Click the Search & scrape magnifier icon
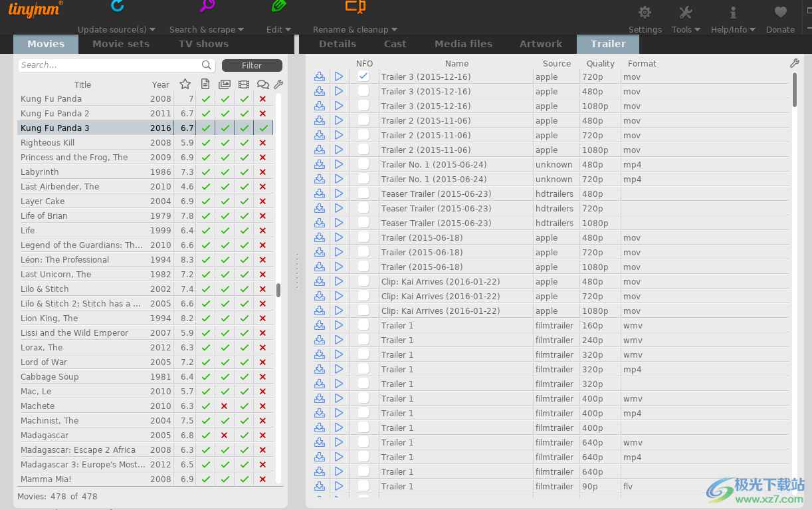This screenshot has height=510, width=812. click(207, 6)
